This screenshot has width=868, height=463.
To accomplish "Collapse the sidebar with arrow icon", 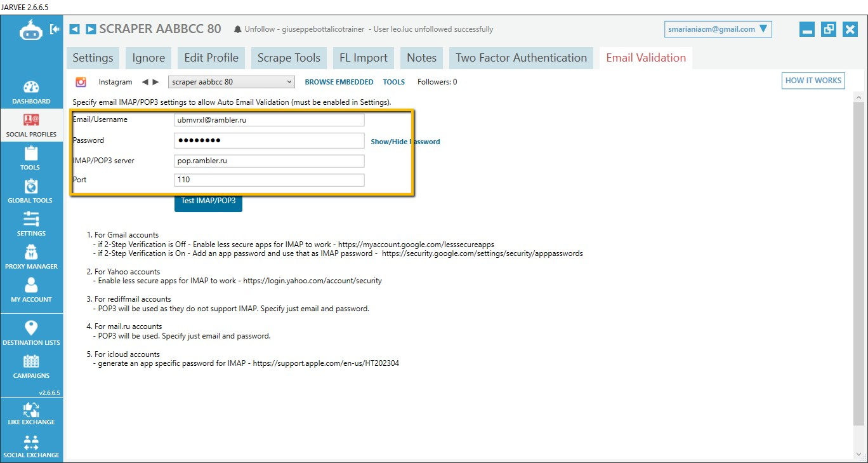I will coord(55,29).
